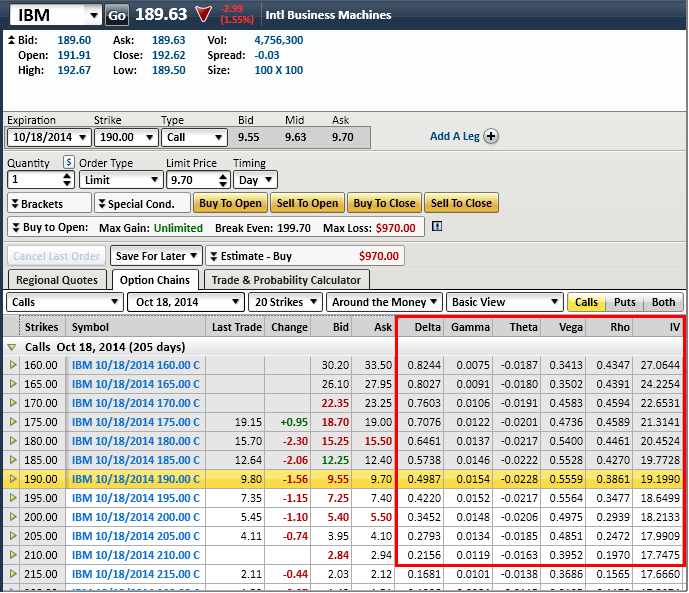689x593 pixels.
Task: Open the Order Type Limit dropdown
Action: [x=121, y=180]
